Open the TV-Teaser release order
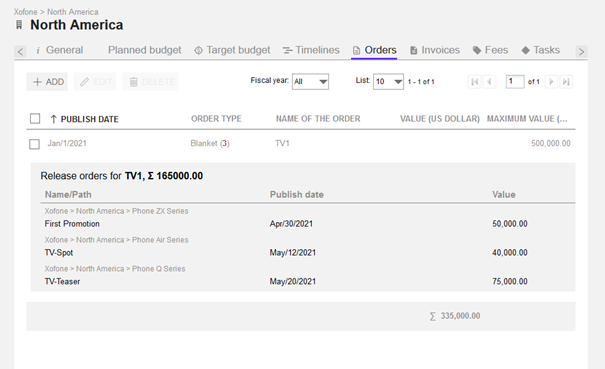Viewport: 605px width, 369px height. 63,282
